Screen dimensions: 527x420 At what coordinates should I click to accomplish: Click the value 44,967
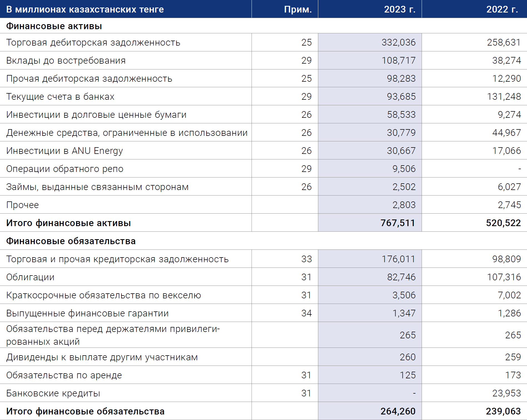click(506, 133)
